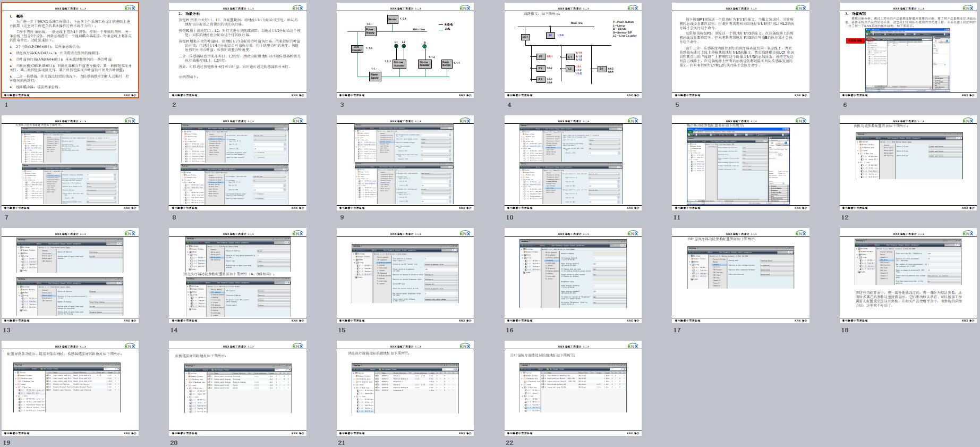The height and width of the screenshot is (447, 980).
Task: Select slide 2 thumbnail
Action: point(237,50)
